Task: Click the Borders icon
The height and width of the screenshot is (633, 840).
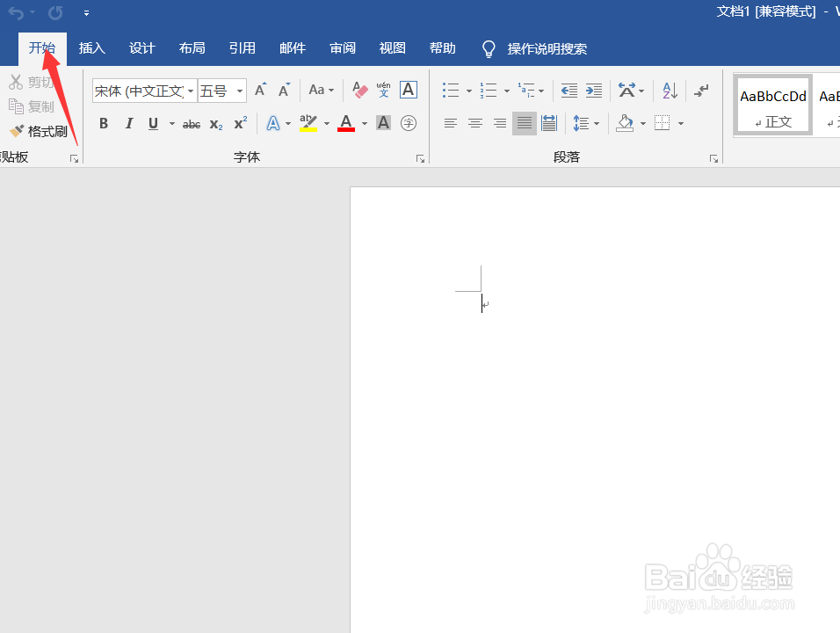Action: pos(663,123)
